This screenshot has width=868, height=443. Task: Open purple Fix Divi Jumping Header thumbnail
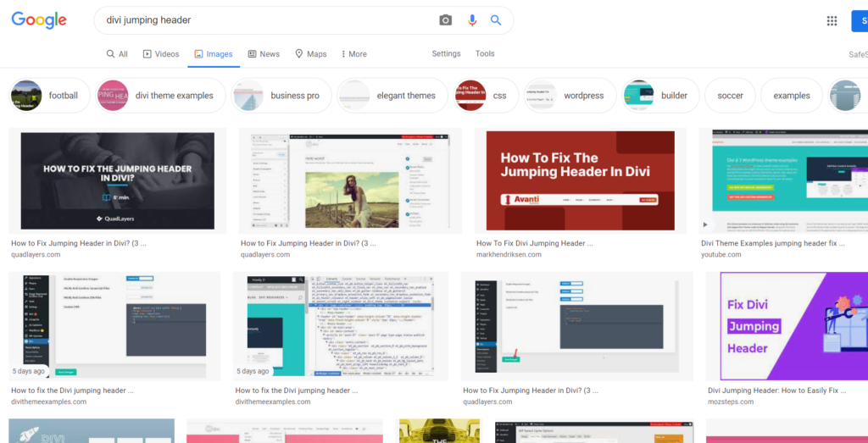coord(787,326)
